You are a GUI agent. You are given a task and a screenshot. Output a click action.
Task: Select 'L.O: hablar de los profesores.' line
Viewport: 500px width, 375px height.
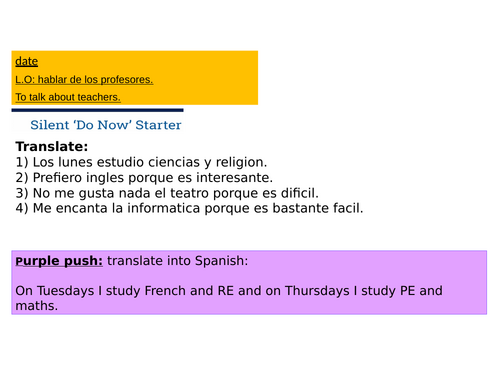(84, 80)
